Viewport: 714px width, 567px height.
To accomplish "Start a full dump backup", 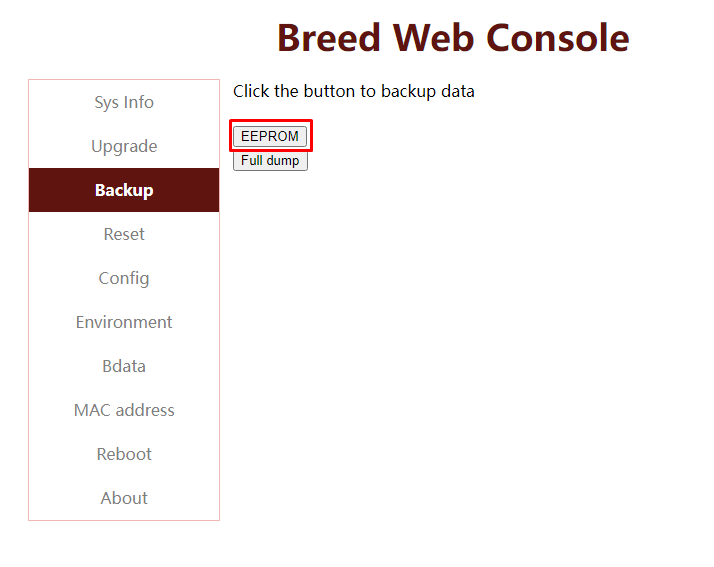I will (270, 161).
